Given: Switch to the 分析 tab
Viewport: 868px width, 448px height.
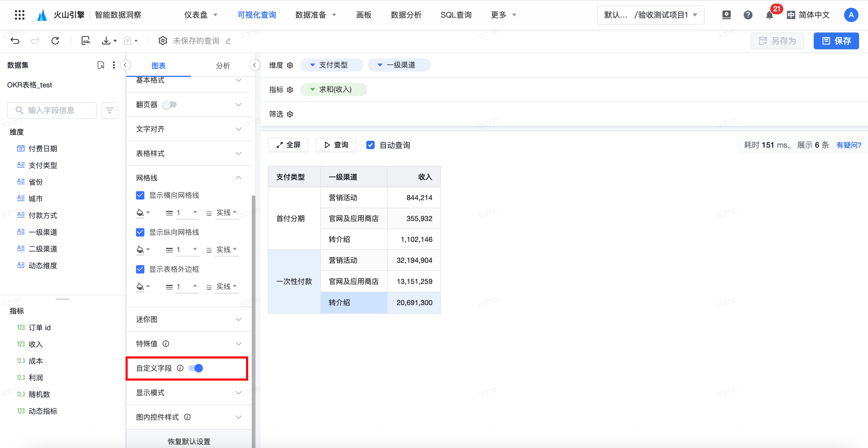Looking at the screenshot, I should click(x=223, y=66).
